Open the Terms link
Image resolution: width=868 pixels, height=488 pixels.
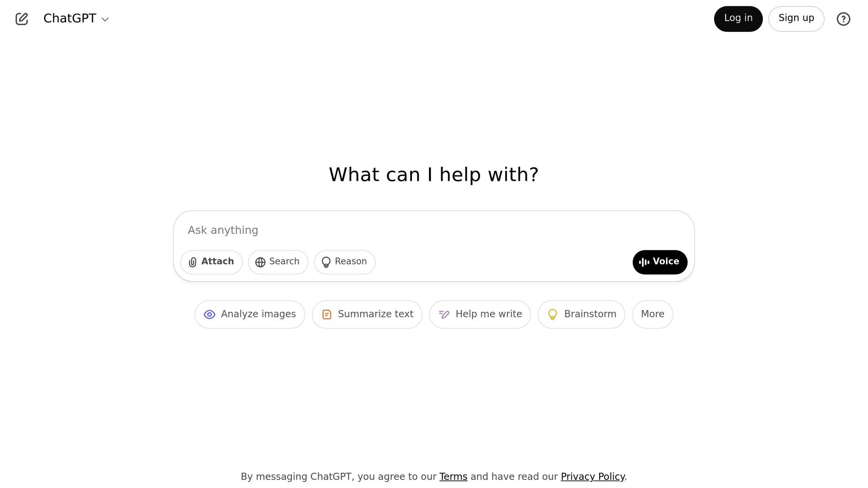click(x=453, y=477)
